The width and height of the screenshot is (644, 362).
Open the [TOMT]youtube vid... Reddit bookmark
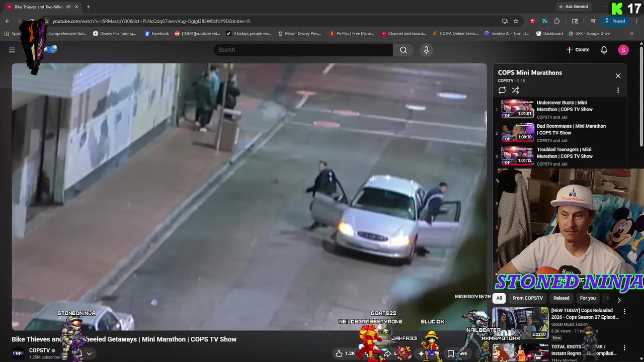197,34
